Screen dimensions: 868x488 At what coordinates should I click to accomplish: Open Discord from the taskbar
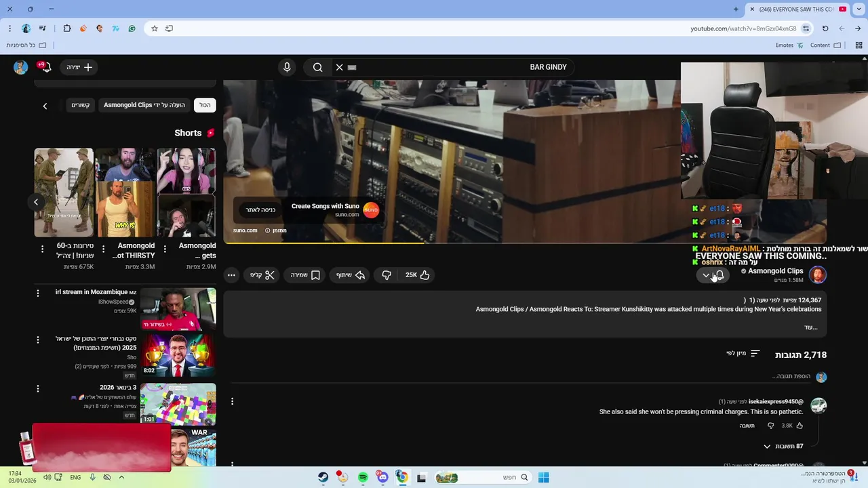(x=382, y=477)
